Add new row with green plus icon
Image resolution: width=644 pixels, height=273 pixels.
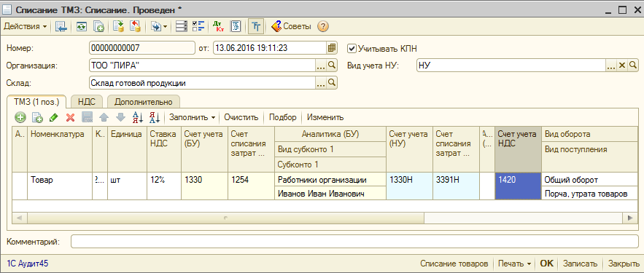(20, 118)
